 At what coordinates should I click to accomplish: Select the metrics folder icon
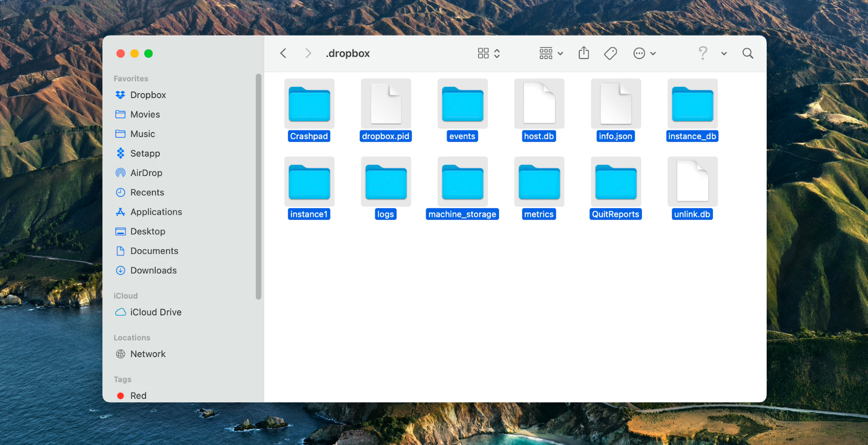tap(539, 182)
